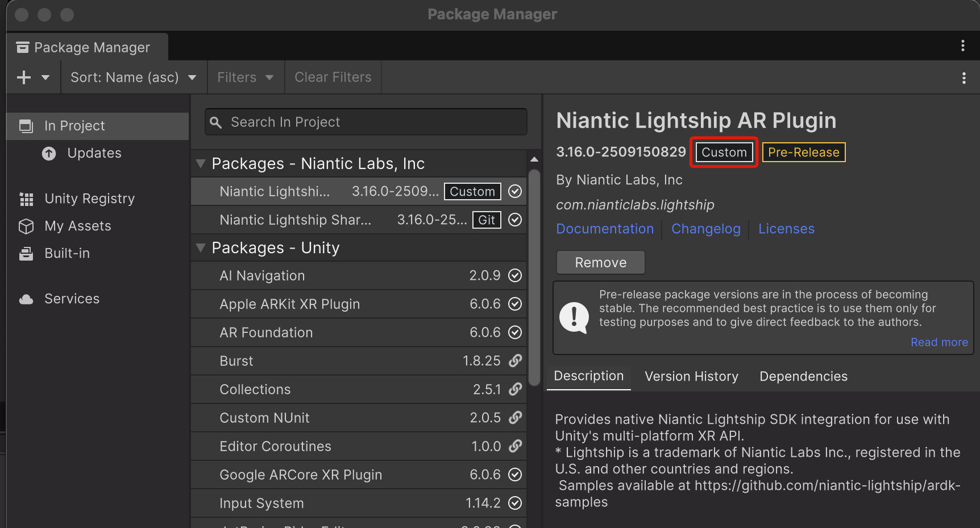
Task: Switch to the Version History tab
Action: 691,376
